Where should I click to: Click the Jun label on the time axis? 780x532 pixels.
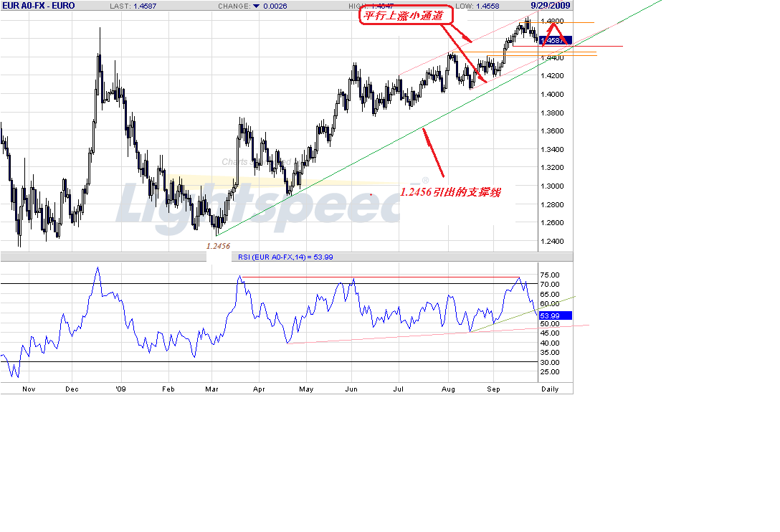coord(351,389)
